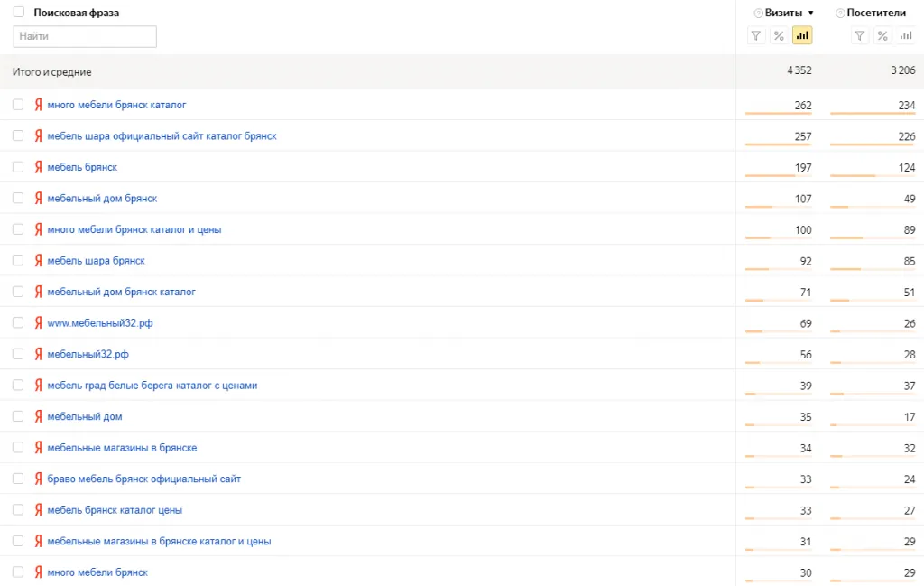924x586 pixels.
Task: Click the Yandex icon beside 'браво мебель брянск официальный сайт'
Action: click(x=38, y=479)
